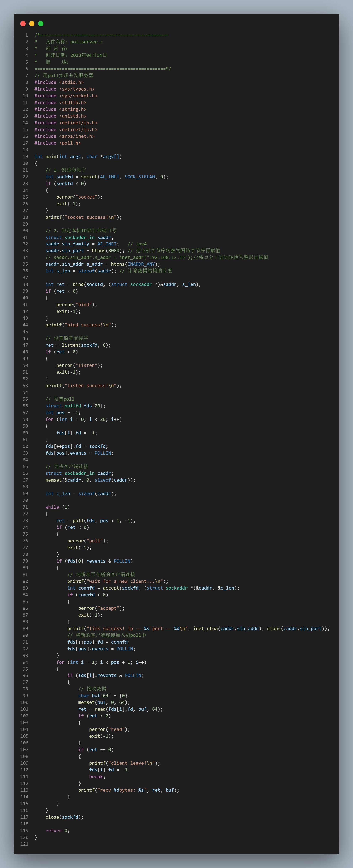Screen dimensions: 353x868
Task: Click the #include <poll.h> line
Action: click(58, 143)
